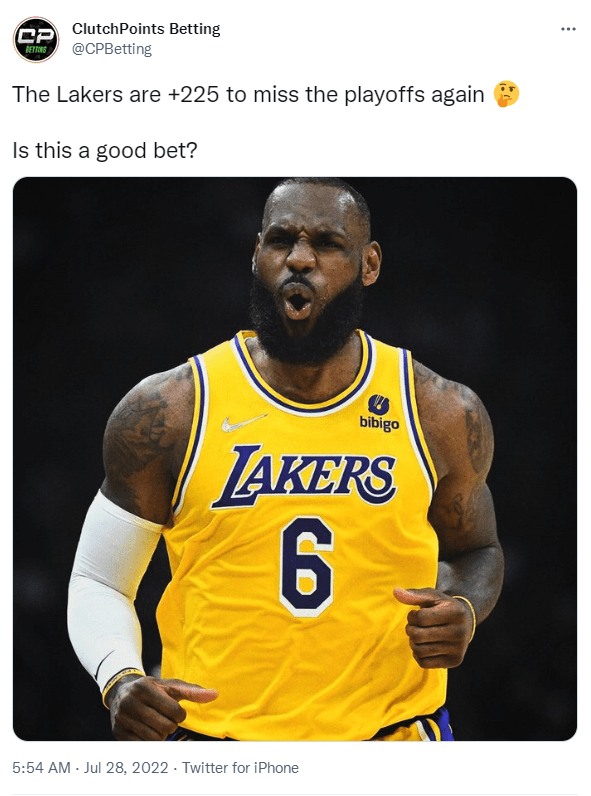Click the ClutchPoints Betting profile avatar
Viewport: 591px width, 796px height.
tap(36, 40)
